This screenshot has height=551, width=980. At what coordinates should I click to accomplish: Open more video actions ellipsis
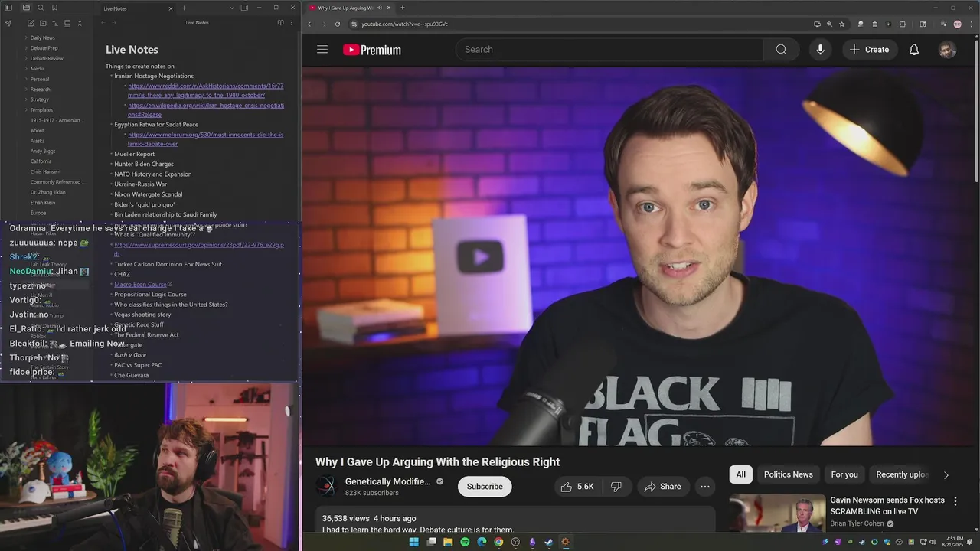[x=705, y=487]
